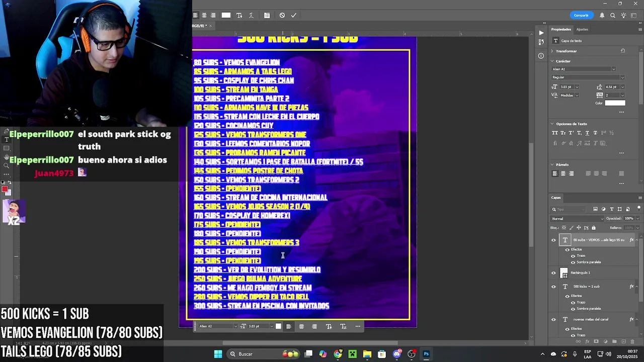Expand the Transformar section

point(552,51)
